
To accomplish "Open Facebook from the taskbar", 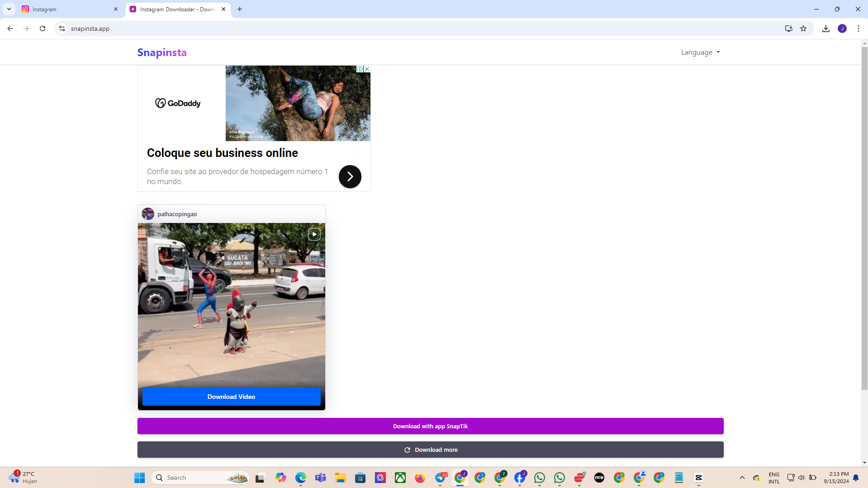I will click(x=520, y=478).
